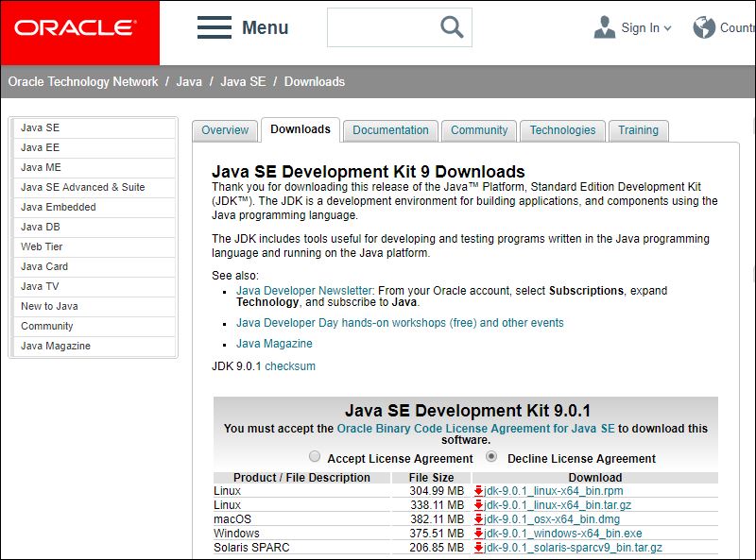Screen dimensions: 756x560
Task: Open the Documentation tab
Action: pyautogui.click(x=390, y=130)
